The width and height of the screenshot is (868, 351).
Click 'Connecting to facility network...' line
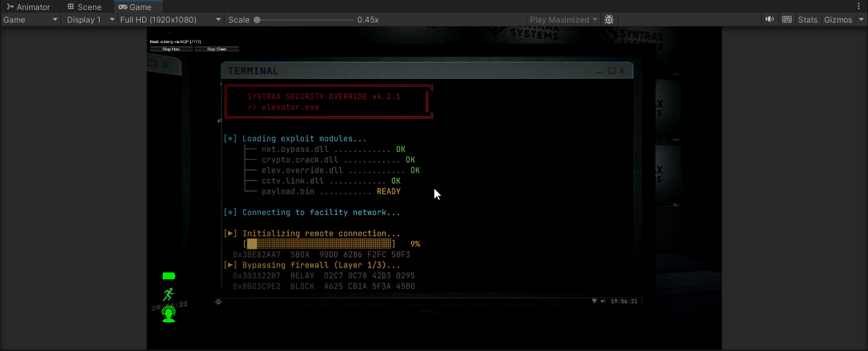tap(312, 212)
